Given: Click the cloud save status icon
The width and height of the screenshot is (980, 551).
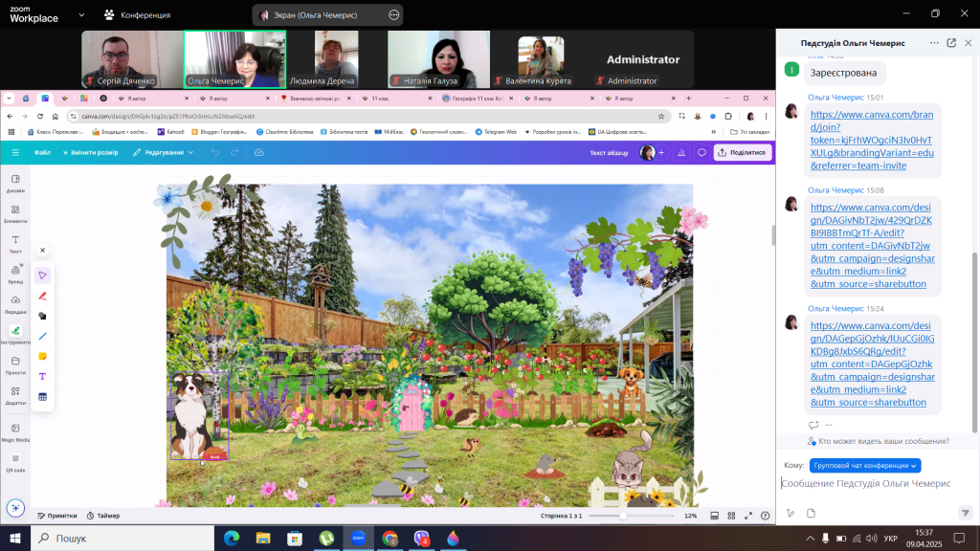Looking at the screenshot, I should point(258,152).
